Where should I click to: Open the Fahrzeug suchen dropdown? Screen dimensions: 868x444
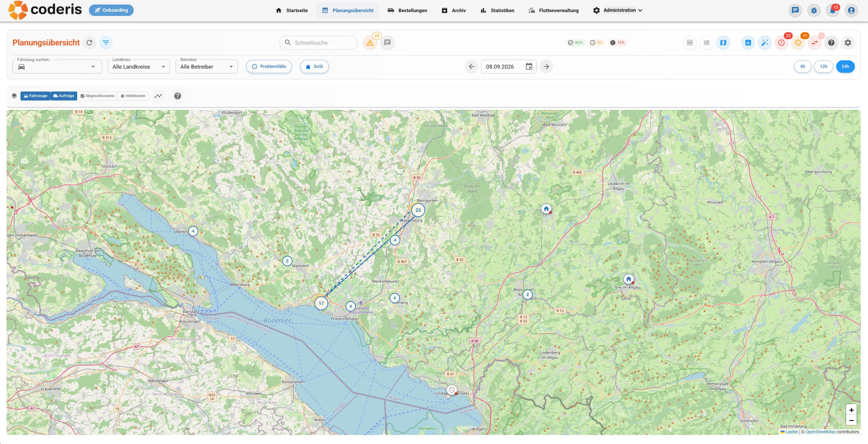57,67
